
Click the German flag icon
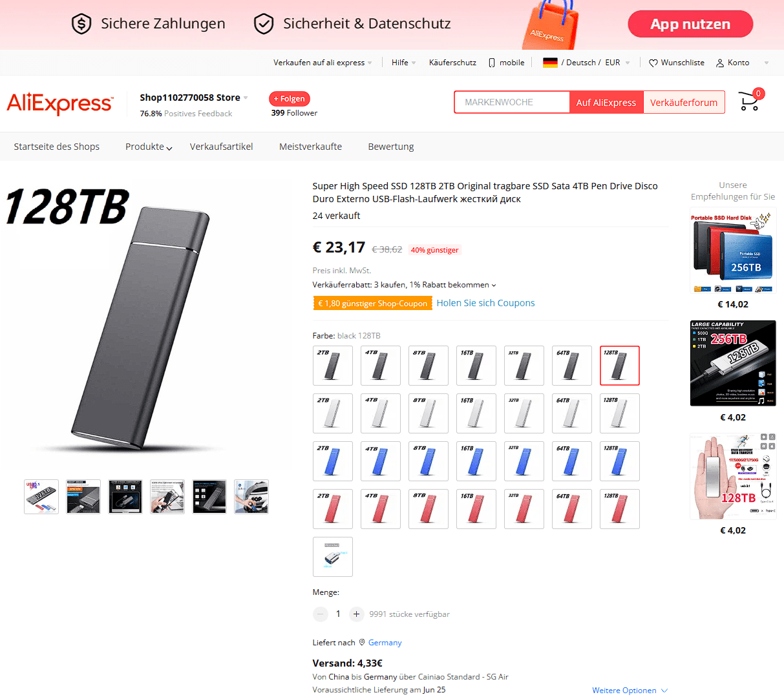tap(550, 63)
